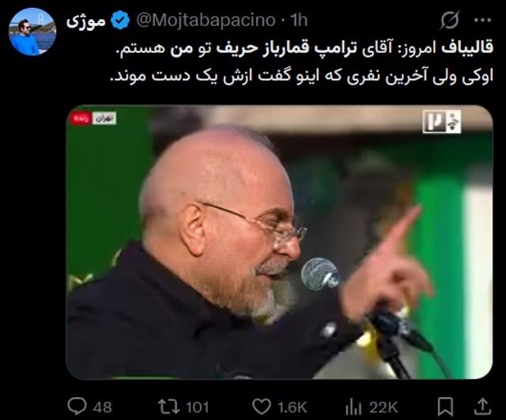The width and height of the screenshot is (506, 420).
Task: Click the blue verified badge
Action: tap(120, 20)
